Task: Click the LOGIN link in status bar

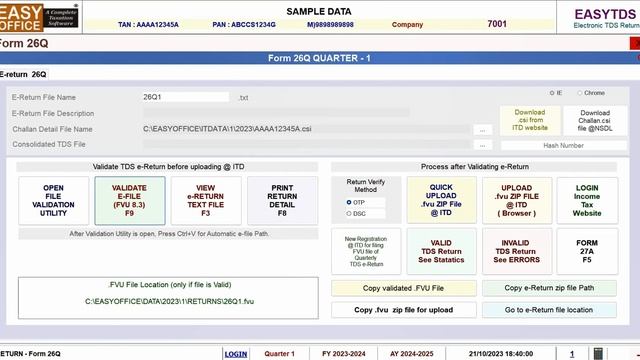Action: [236, 354]
